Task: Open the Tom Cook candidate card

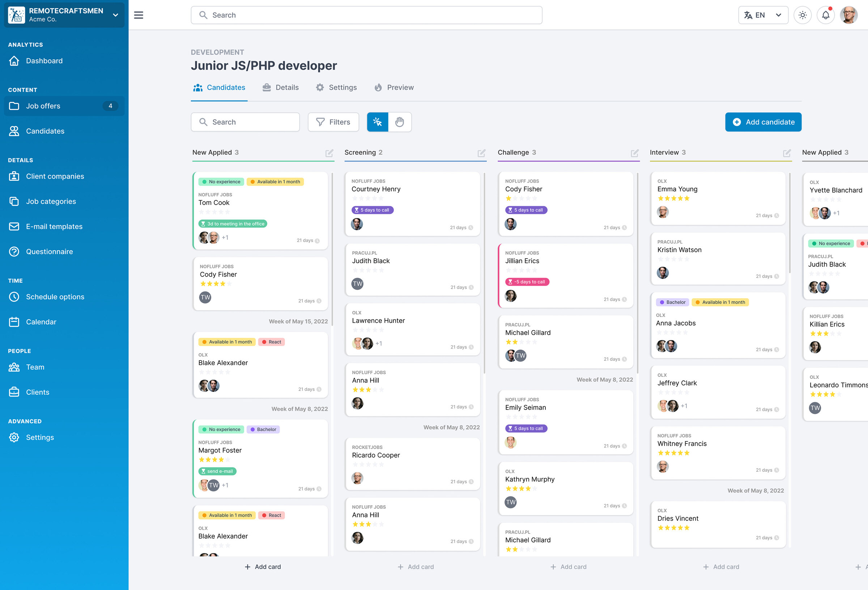Action: tap(260, 211)
